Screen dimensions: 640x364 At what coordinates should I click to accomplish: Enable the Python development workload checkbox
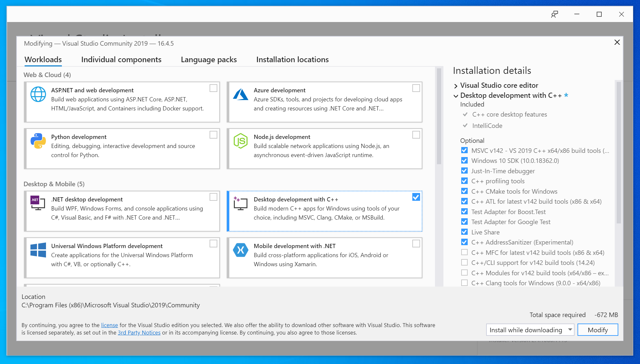(213, 135)
